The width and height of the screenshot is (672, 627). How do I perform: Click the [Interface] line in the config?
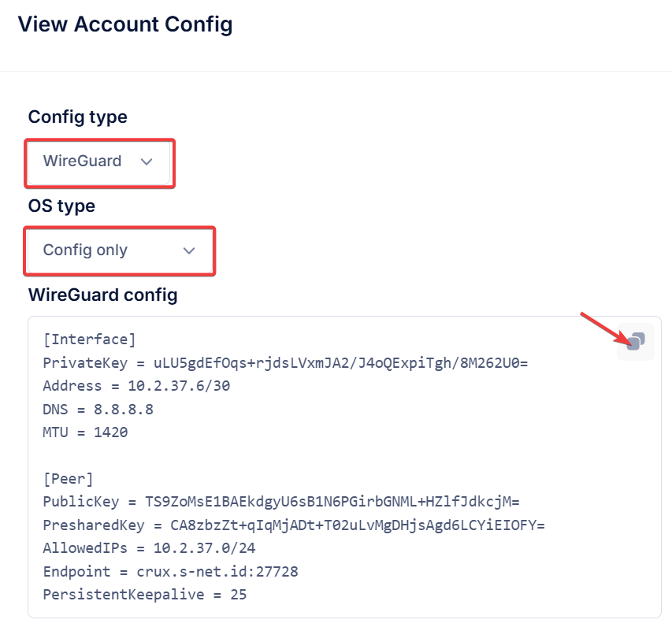(x=89, y=339)
